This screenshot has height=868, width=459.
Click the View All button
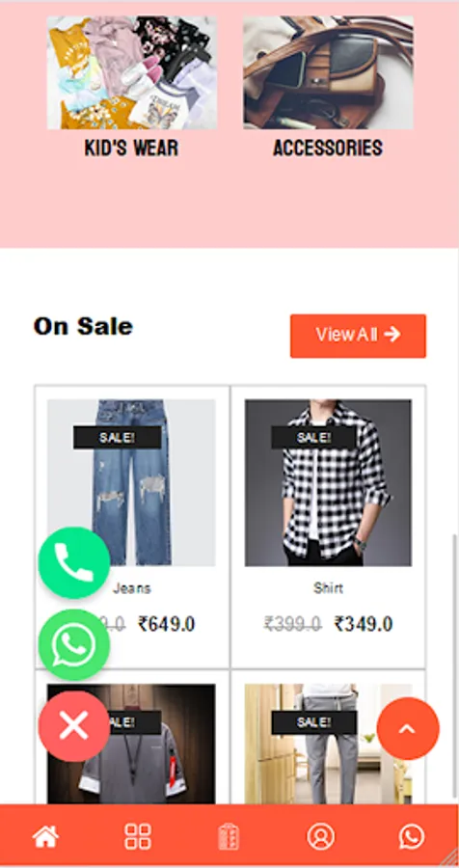(x=358, y=336)
